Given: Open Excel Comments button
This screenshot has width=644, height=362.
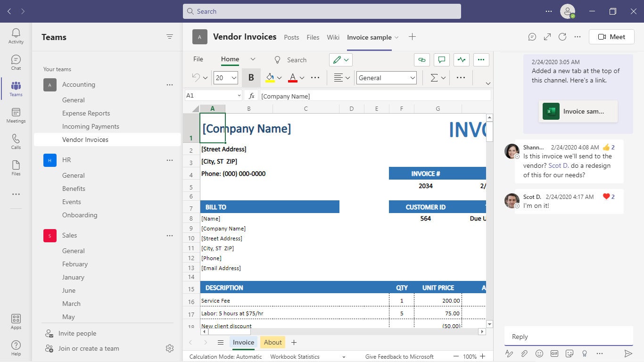Looking at the screenshot, I should tap(442, 60).
